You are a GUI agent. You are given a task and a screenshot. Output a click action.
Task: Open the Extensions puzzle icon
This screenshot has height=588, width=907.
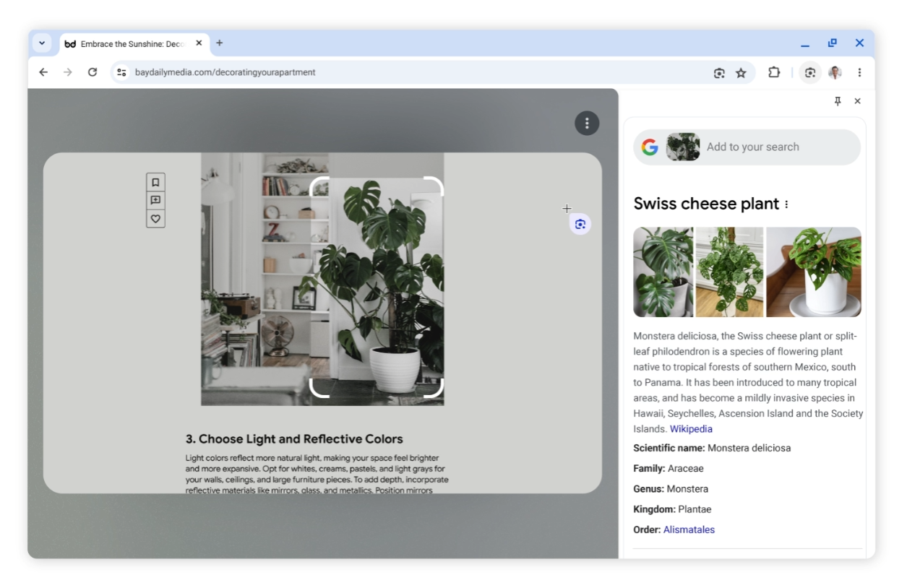[x=774, y=72]
